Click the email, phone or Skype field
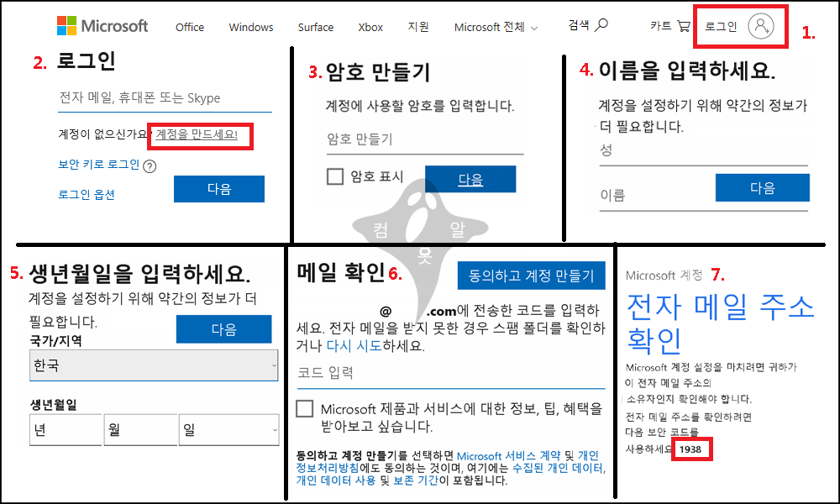This screenshot has width=840, height=504. 165,98
